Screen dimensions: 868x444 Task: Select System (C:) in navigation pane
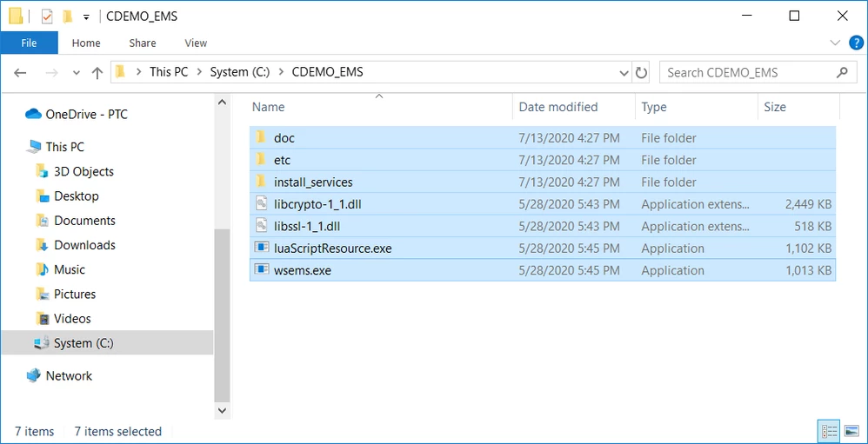click(106, 343)
